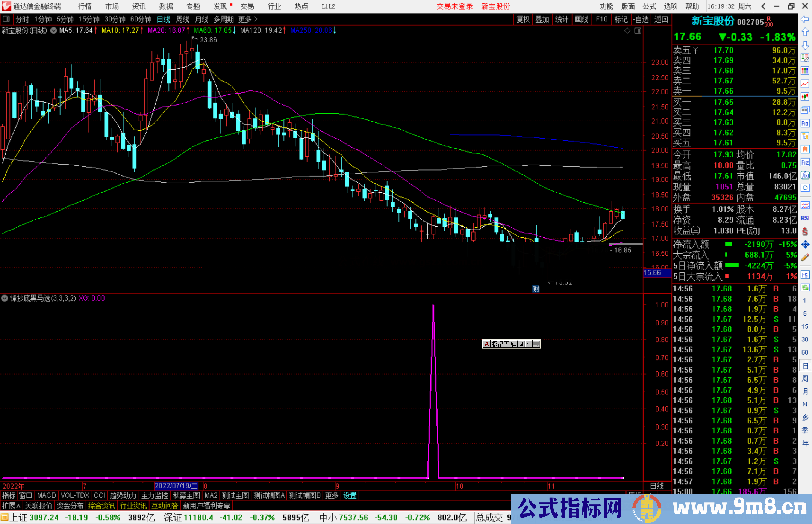Expand 更多 period options
The height and width of the screenshot is (524, 812).
coord(247,19)
